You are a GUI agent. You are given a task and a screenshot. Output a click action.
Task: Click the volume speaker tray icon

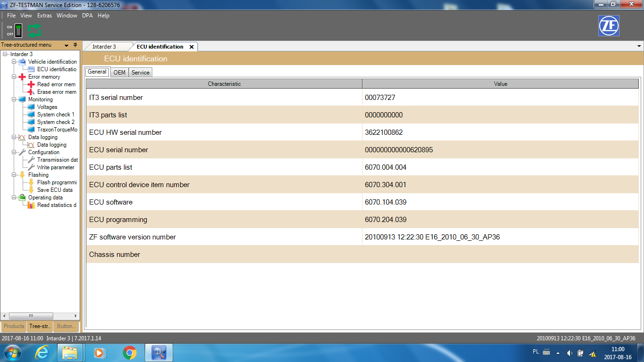569,353
